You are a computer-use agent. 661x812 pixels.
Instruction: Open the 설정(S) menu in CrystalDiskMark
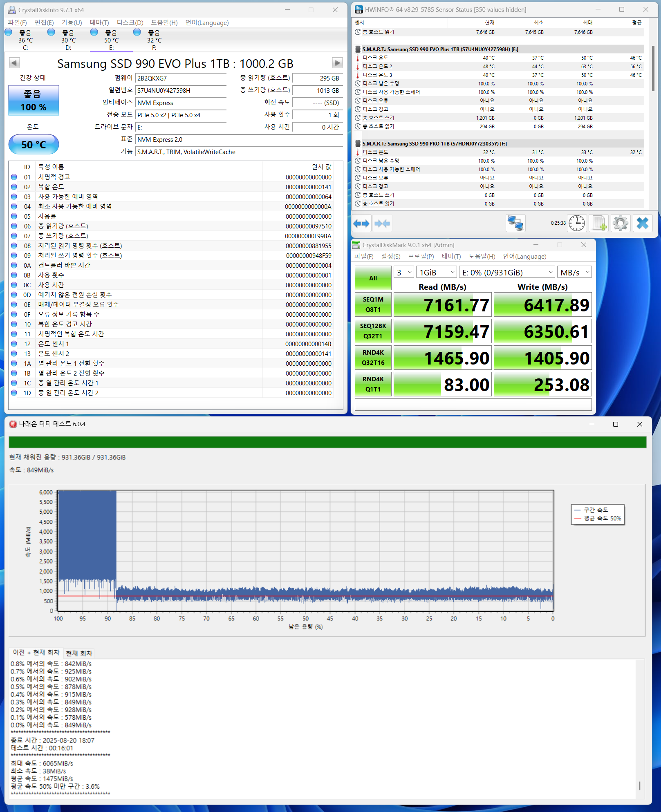click(x=390, y=257)
